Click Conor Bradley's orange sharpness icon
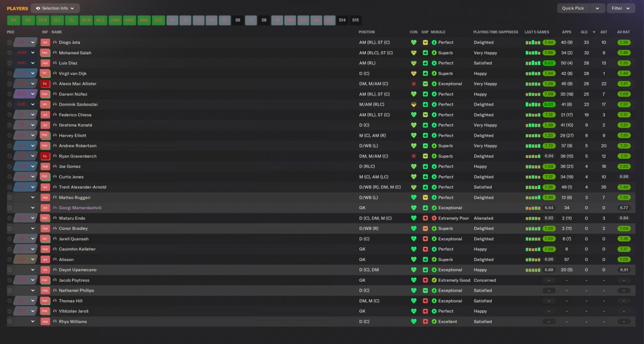 click(425, 228)
